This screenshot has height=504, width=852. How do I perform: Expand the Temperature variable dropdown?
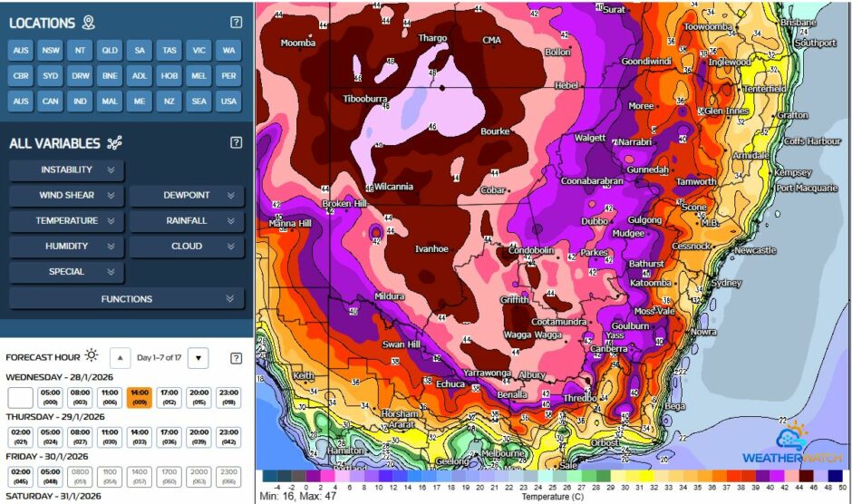tap(66, 220)
